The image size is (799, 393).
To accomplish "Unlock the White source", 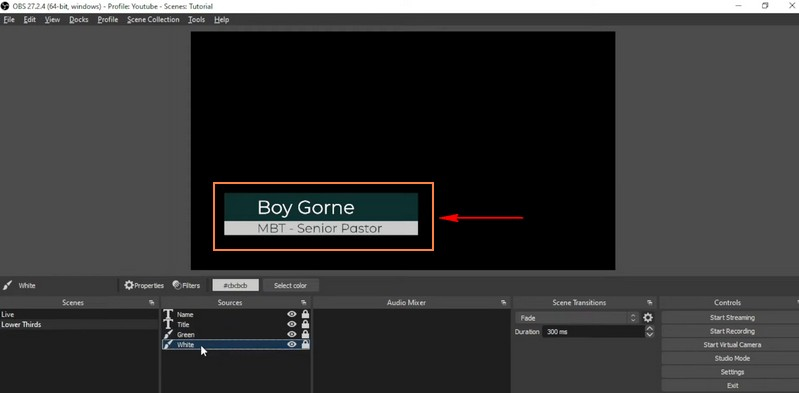I will [305, 345].
